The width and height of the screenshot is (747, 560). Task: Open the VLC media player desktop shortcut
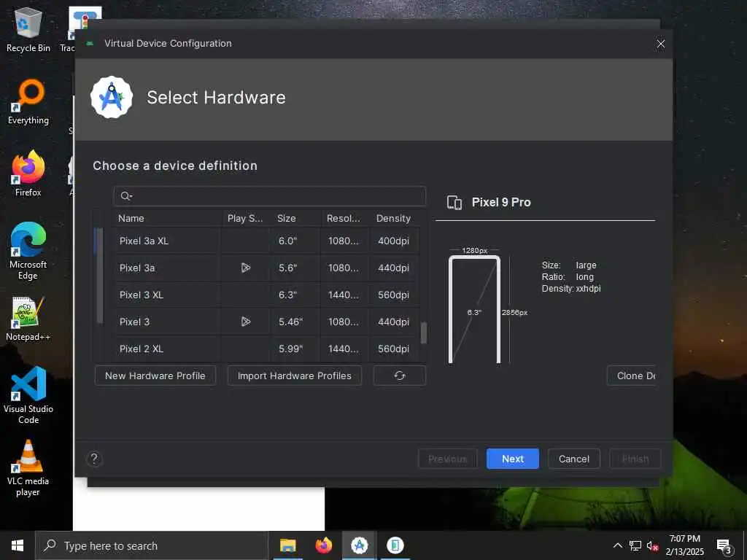pos(28,469)
